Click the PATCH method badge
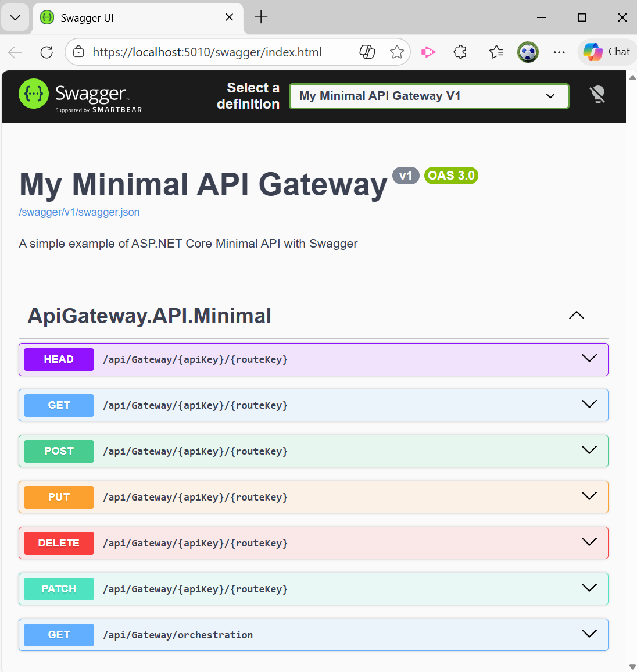637x672 pixels. [x=59, y=588]
